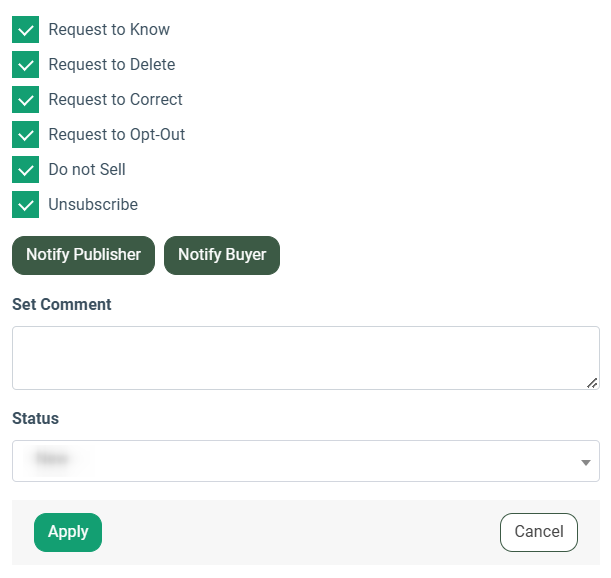This screenshot has height=578, width=611.
Task: Click the 'Request to Opt-Out' label text
Action: click(x=116, y=135)
